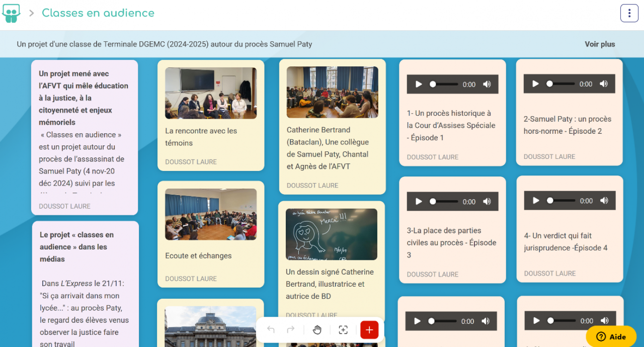
Task: Toggle mute on Épisode 4 audio
Action: (x=604, y=201)
